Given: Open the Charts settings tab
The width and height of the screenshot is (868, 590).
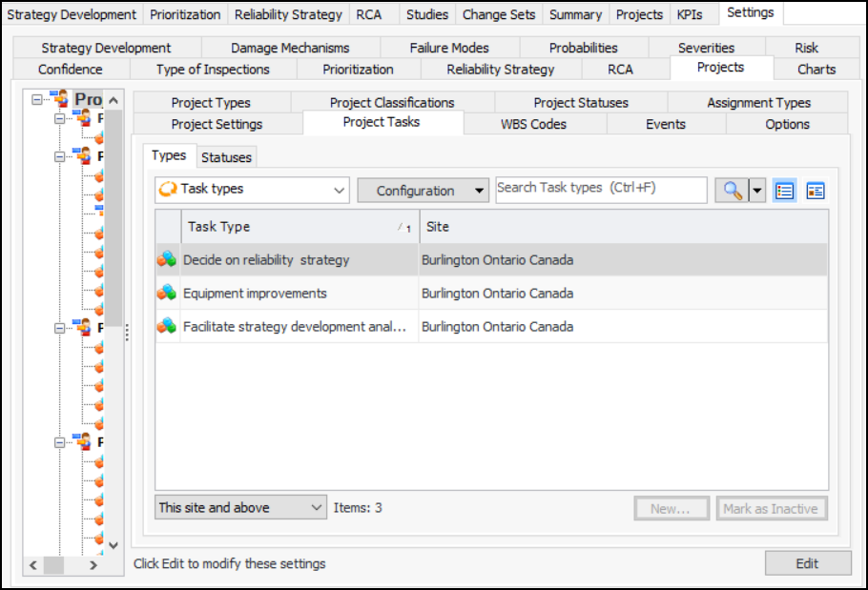Looking at the screenshot, I should point(816,70).
